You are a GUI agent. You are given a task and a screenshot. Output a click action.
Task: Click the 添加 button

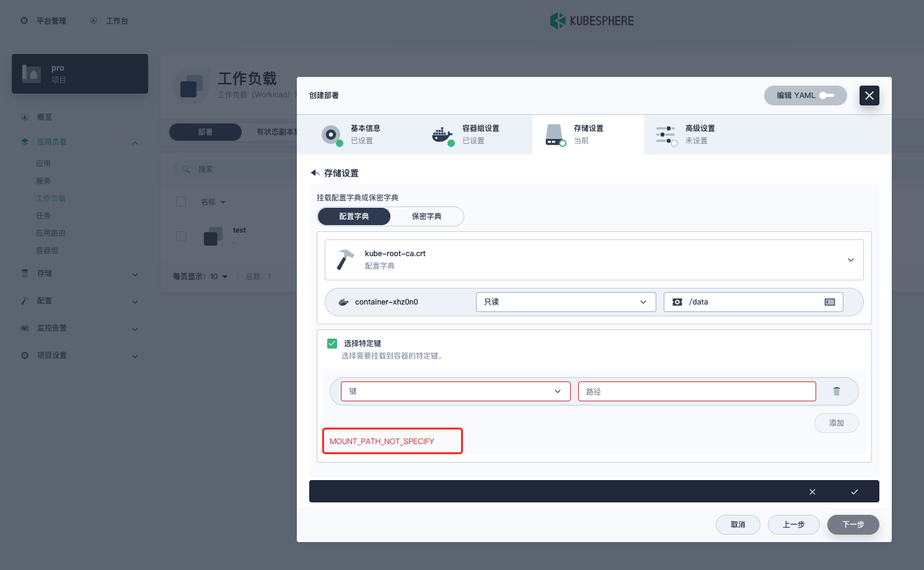point(837,423)
